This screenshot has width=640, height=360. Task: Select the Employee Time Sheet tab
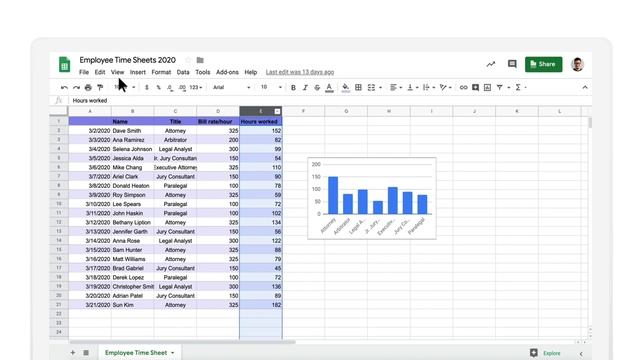tap(139, 353)
